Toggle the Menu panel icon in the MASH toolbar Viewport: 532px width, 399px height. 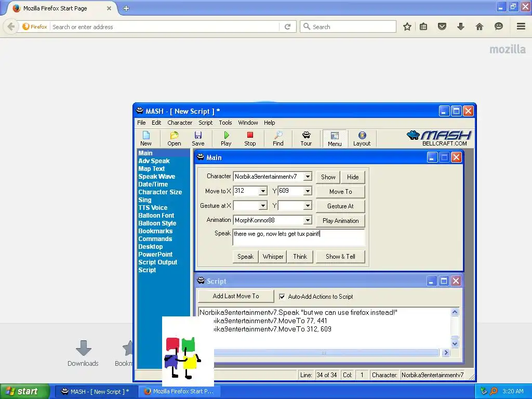coord(335,139)
